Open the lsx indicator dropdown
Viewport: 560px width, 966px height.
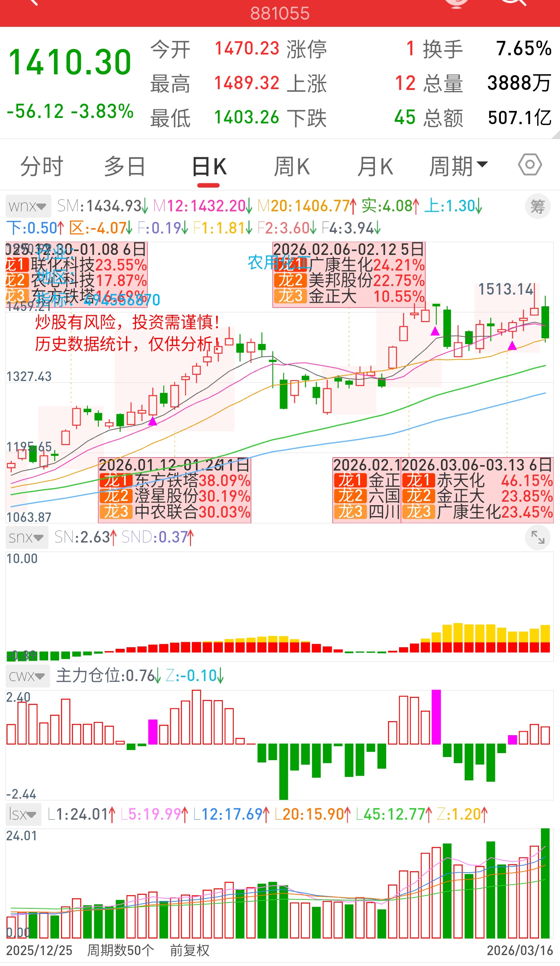23,814
